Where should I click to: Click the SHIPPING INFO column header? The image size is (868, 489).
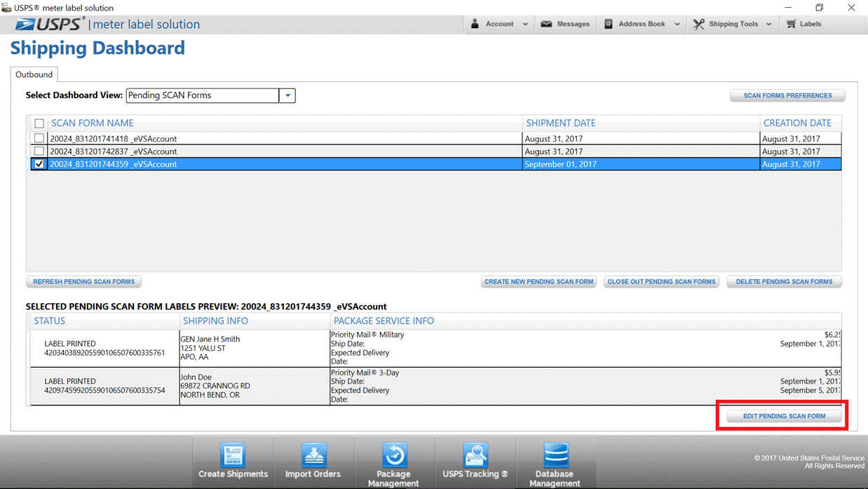(215, 321)
